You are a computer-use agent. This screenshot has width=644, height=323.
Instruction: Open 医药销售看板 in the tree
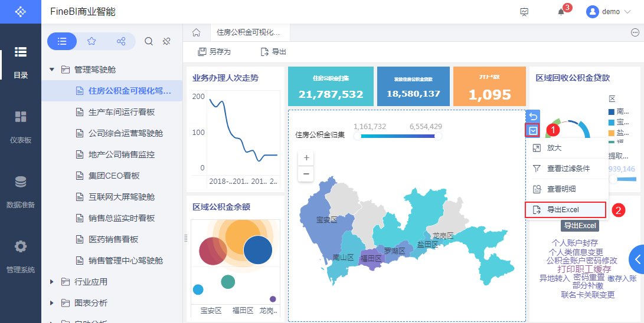tap(112, 239)
